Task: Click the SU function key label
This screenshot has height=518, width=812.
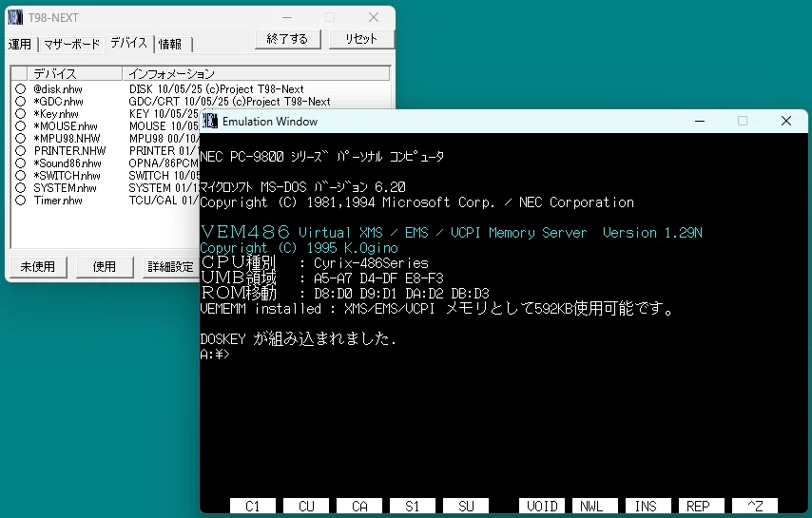Action: [466, 506]
